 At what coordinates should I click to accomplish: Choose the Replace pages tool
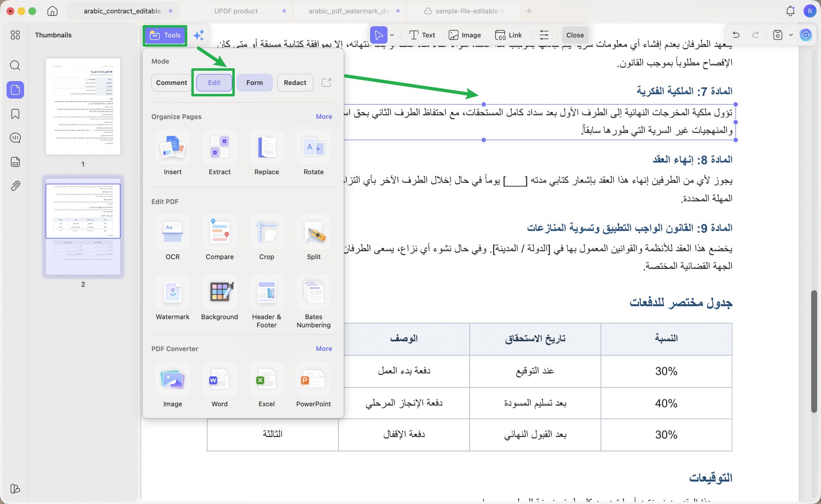tap(267, 153)
